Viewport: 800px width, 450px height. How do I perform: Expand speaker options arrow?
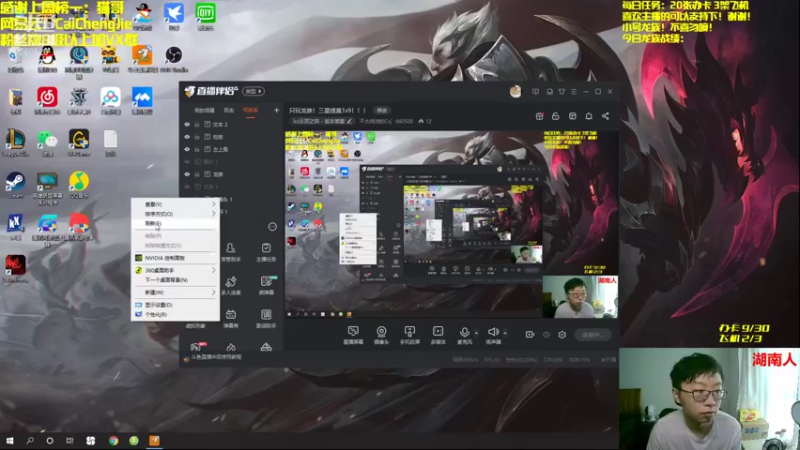[505, 333]
